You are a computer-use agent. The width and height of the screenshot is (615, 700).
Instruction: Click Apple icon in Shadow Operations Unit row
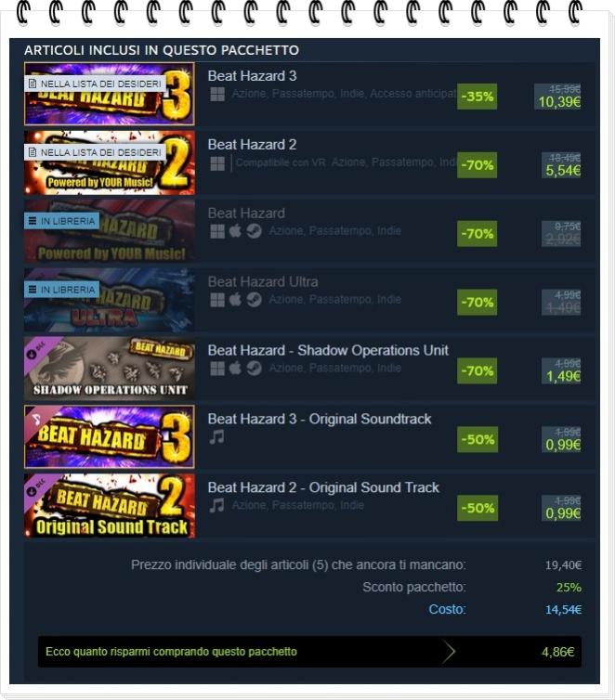point(235,369)
